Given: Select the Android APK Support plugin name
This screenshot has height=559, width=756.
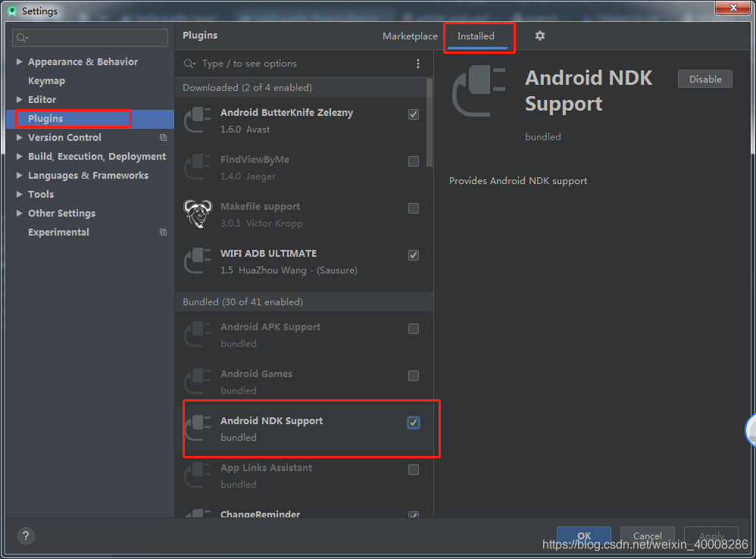Looking at the screenshot, I should (270, 326).
